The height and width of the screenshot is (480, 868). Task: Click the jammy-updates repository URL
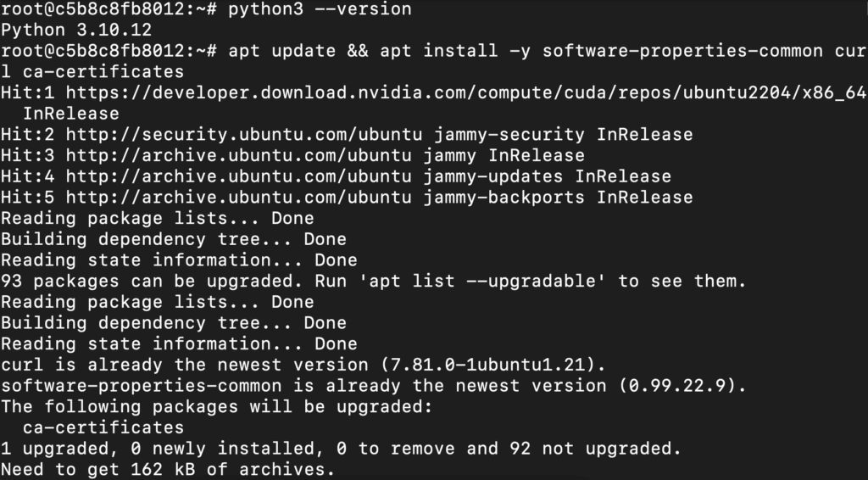314,177
